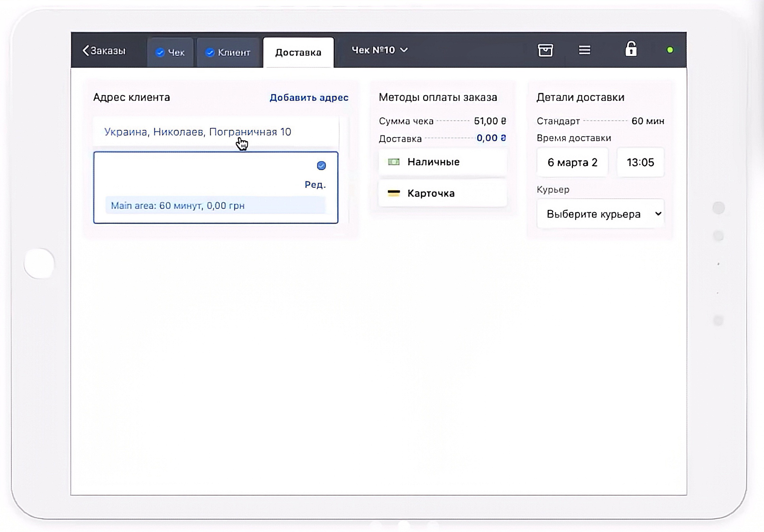Click the green connection status dot
The image size is (764, 532).
[670, 50]
